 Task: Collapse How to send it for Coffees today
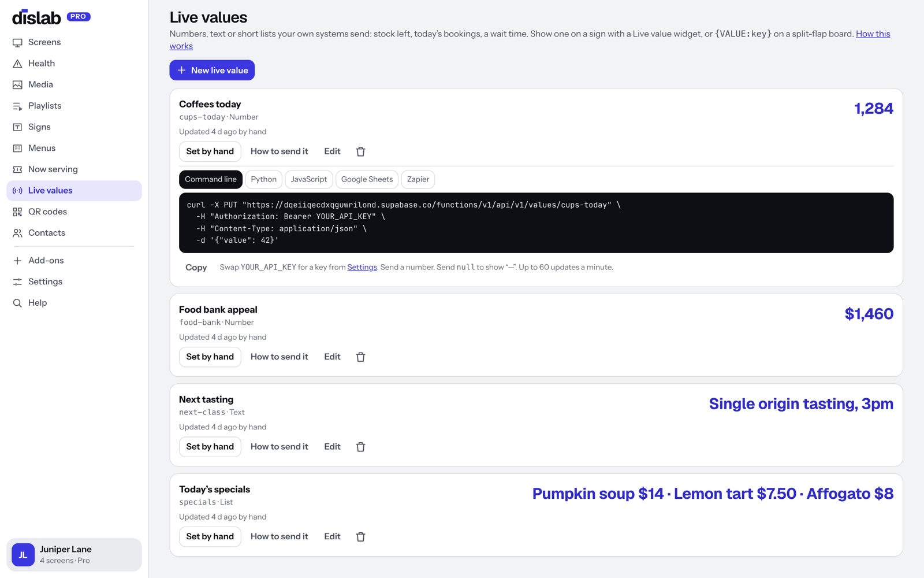click(x=280, y=151)
